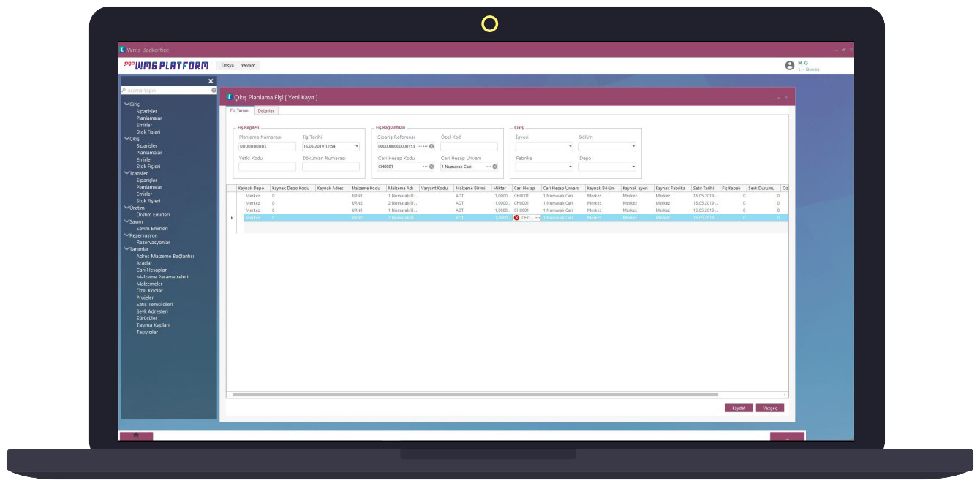This screenshot has width=980, height=486.
Task: Collapse the Tanımlar tree section
Action: (x=127, y=249)
